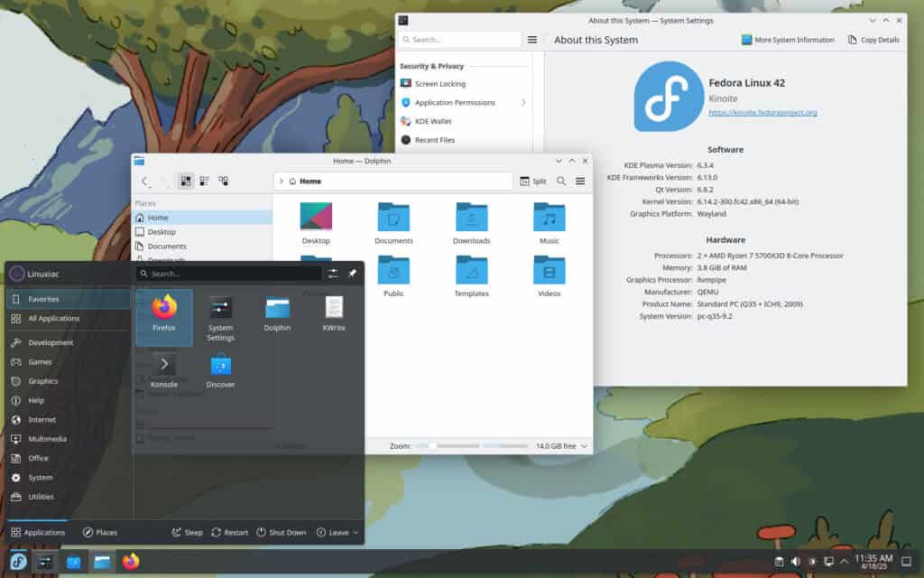Launch Firefox from the Favorites grid
The image size is (924, 578).
[x=163, y=315]
